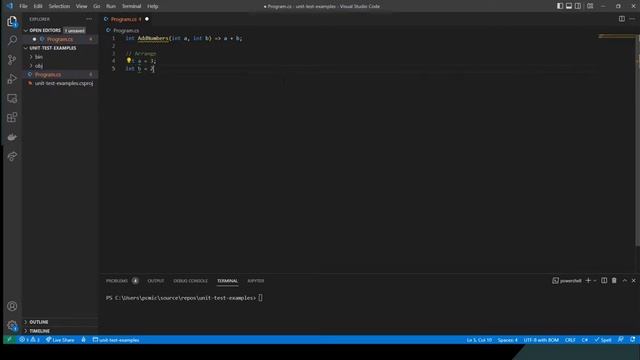The height and width of the screenshot is (360, 640).
Task: Open the View menu
Action: pos(81,6)
